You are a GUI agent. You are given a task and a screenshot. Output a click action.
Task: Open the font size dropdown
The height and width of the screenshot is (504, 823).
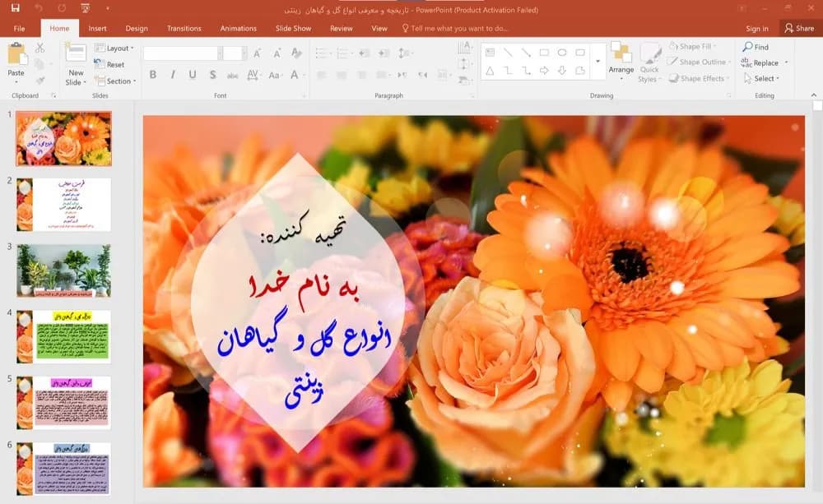coord(244,53)
